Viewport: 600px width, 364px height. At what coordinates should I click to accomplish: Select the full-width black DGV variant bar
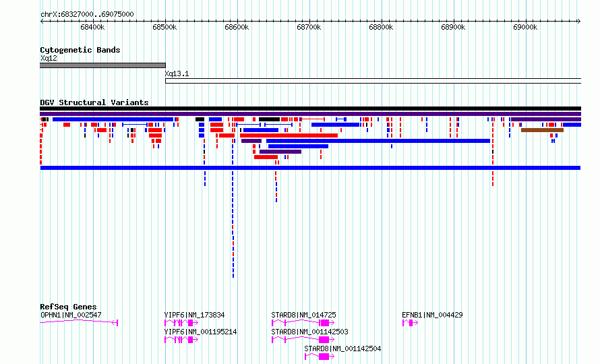click(x=310, y=109)
